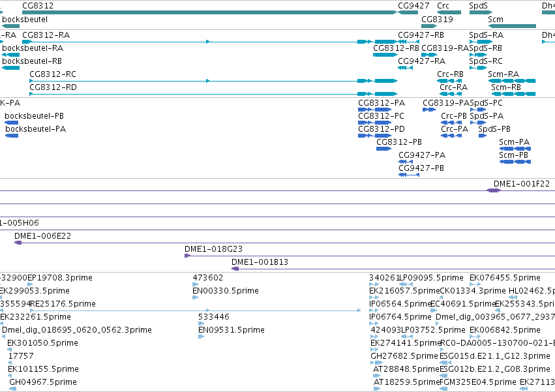
Task: Click EST EK301050.5prime label
Action: 42,344
